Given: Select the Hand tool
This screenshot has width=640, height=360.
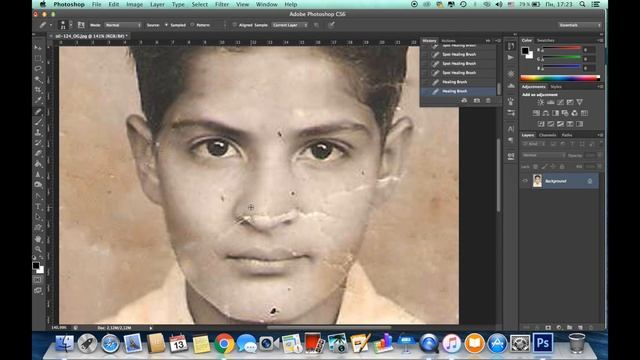Looking at the screenshot, I should click(38, 238).
